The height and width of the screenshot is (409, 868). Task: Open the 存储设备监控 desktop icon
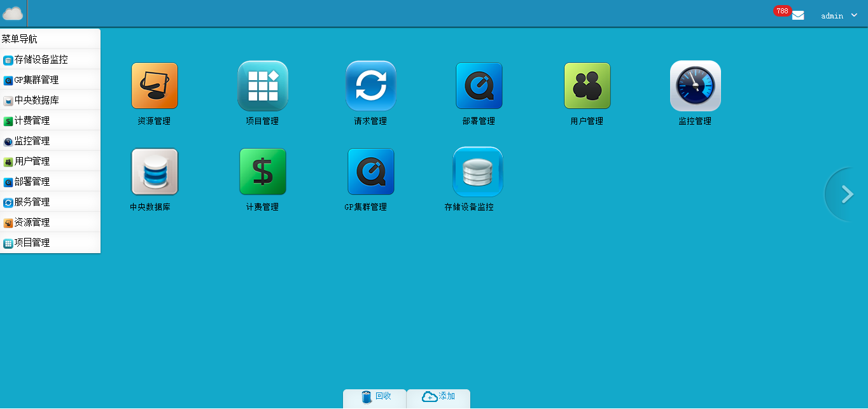coord(478,172)
